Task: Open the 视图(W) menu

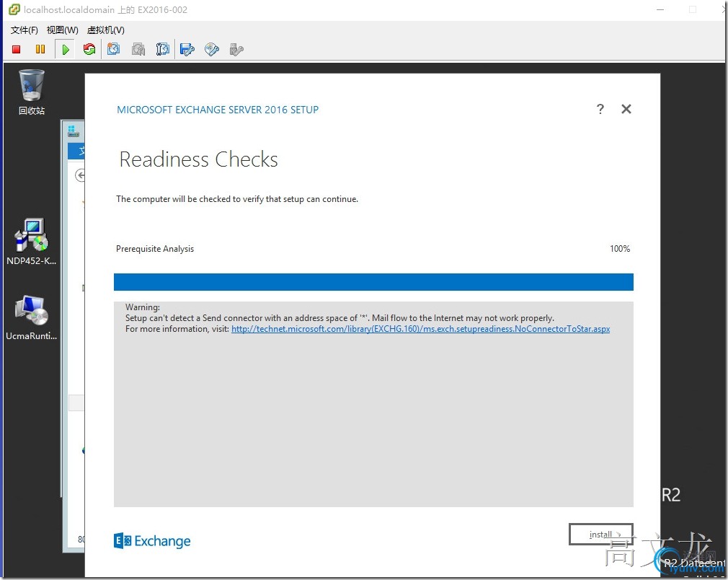Action: [62, 30]
